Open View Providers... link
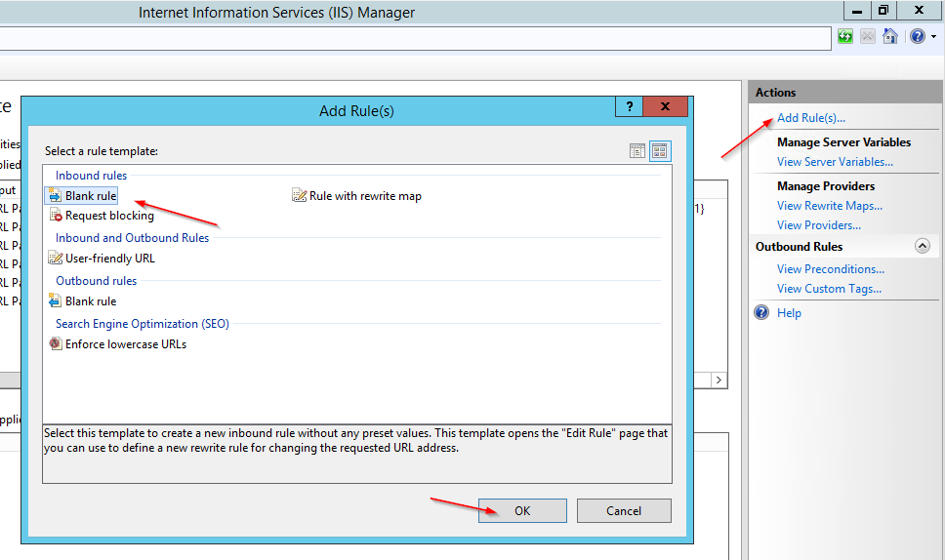945x560 pixels. [818, 225]
